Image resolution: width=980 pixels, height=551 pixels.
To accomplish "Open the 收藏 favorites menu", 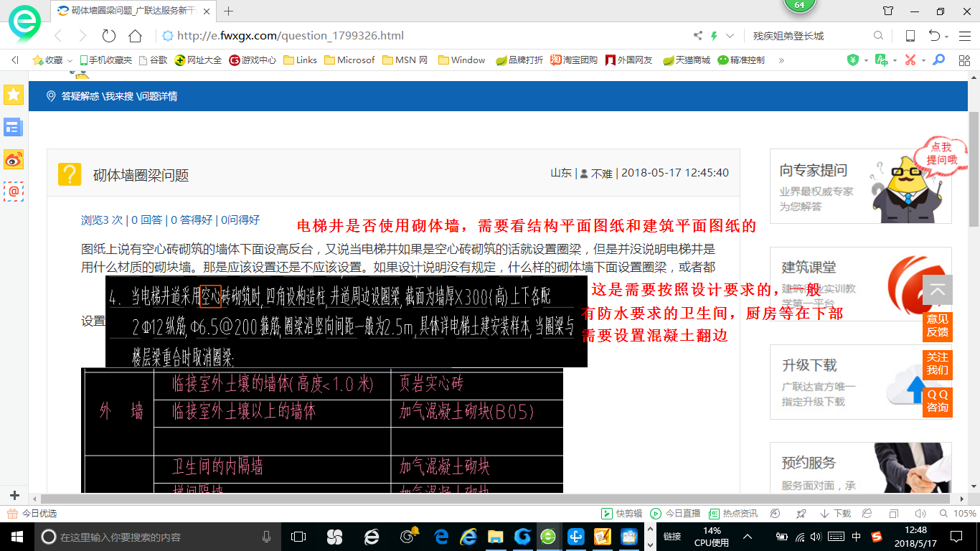I will [x=52, y=60].
